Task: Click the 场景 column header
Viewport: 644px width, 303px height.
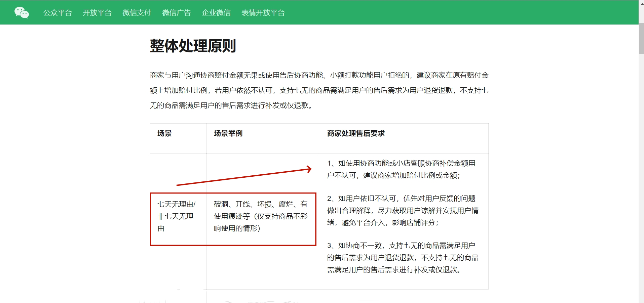Action: pyautogui.click(x=164, y=133)
